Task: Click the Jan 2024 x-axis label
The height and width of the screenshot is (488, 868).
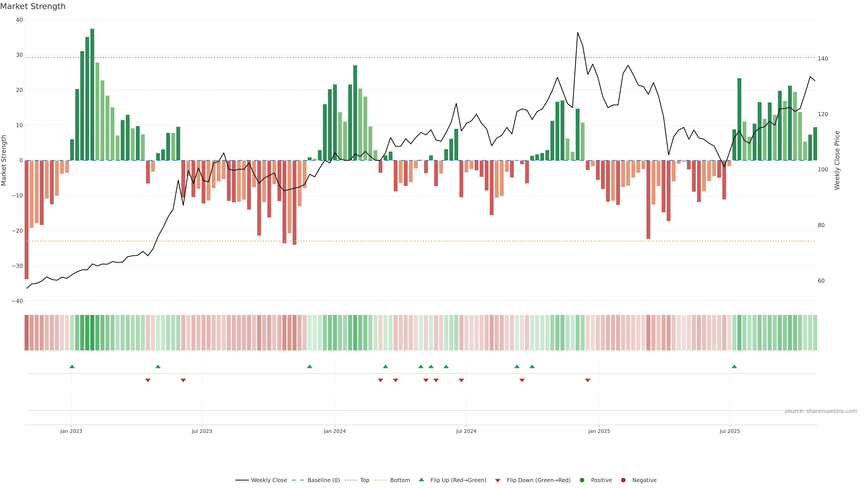Action: [x=335, y=431]
